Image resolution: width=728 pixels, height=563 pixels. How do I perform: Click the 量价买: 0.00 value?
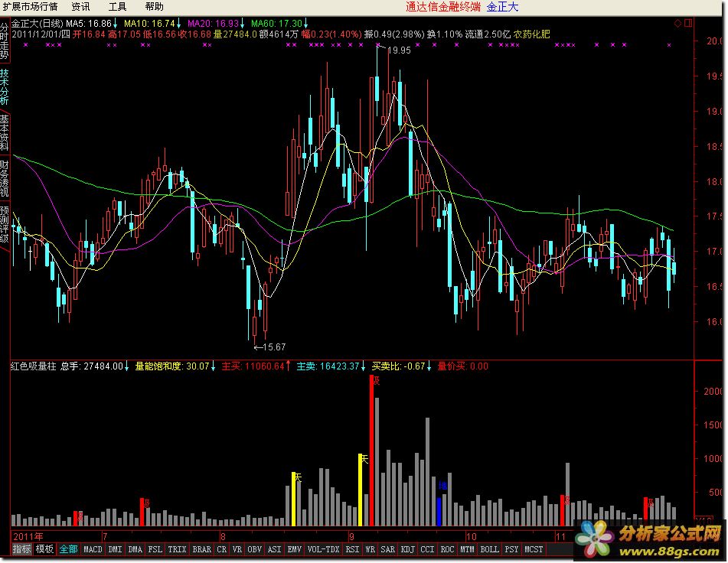(463, 366)
